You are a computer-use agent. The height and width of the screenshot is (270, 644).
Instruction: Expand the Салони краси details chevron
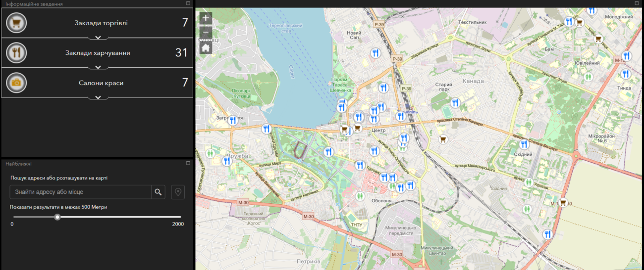(98, 97)
